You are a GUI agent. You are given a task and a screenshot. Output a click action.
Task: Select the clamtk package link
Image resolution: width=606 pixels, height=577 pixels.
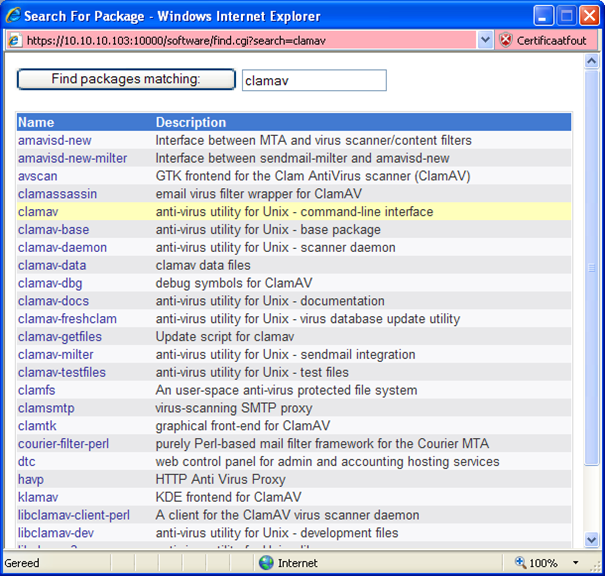click(x=36, y=426)
